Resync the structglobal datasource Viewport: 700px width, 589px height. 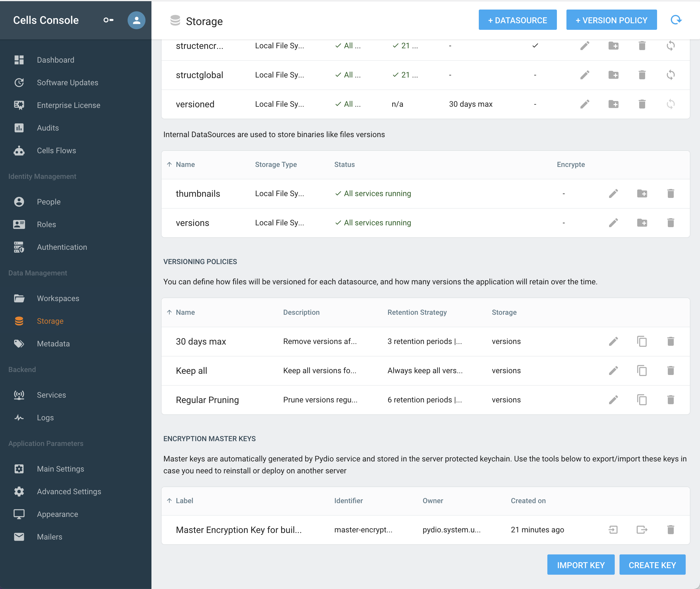(670, 75)
